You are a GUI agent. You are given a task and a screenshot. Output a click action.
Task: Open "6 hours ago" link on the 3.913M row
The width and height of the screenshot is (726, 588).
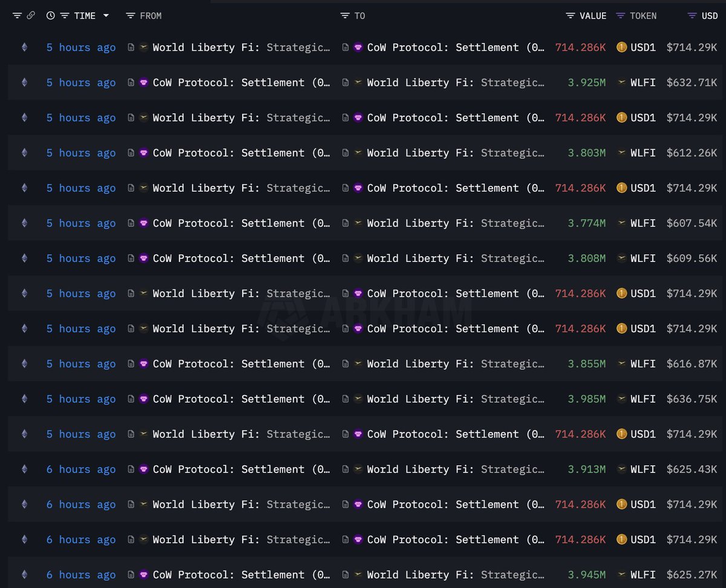[x=81, y=469]
